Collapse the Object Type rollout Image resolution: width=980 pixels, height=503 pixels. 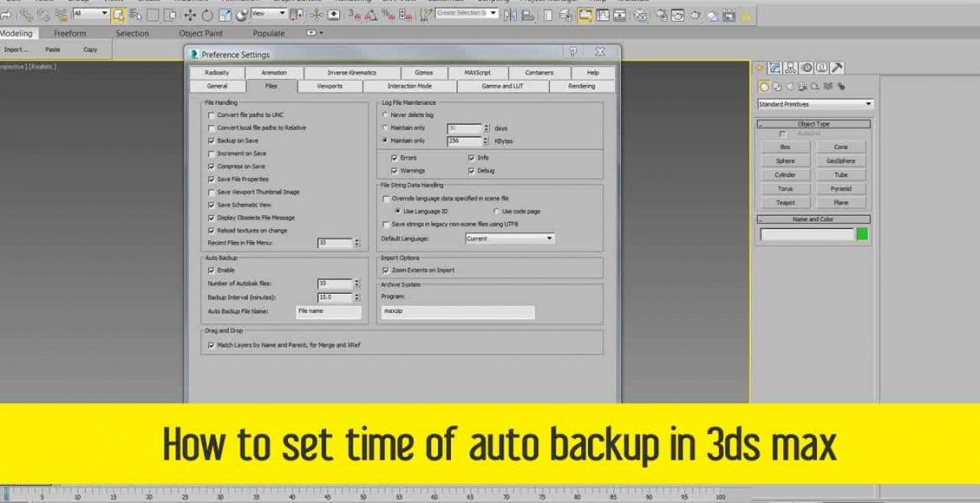point(813,124)
